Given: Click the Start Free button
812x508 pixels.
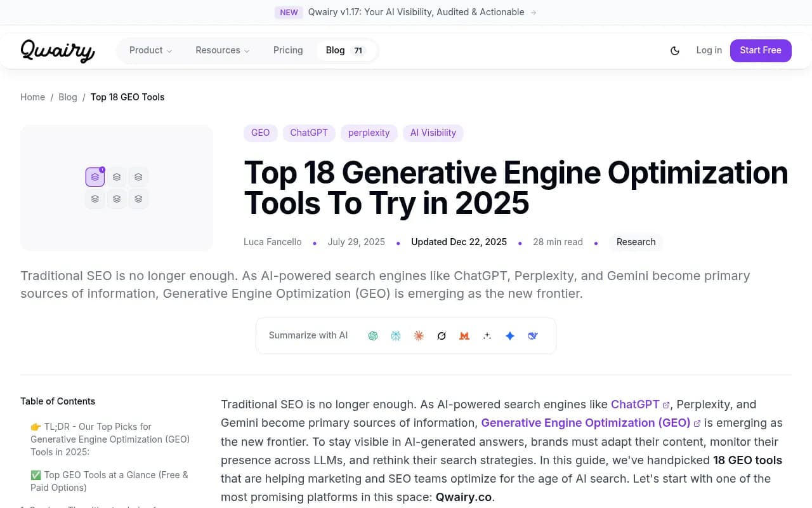Looking at the screenshot, I should click(x=761, y=50).
